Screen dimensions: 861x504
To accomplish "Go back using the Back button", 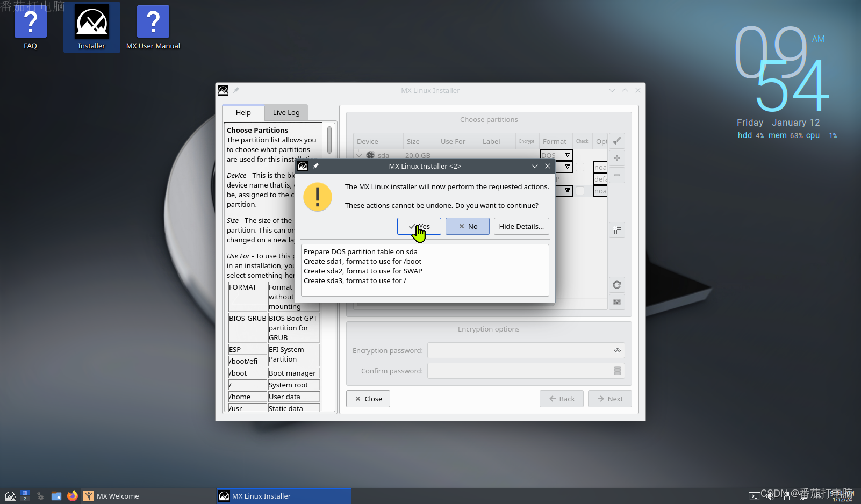I will pos(562,399).
